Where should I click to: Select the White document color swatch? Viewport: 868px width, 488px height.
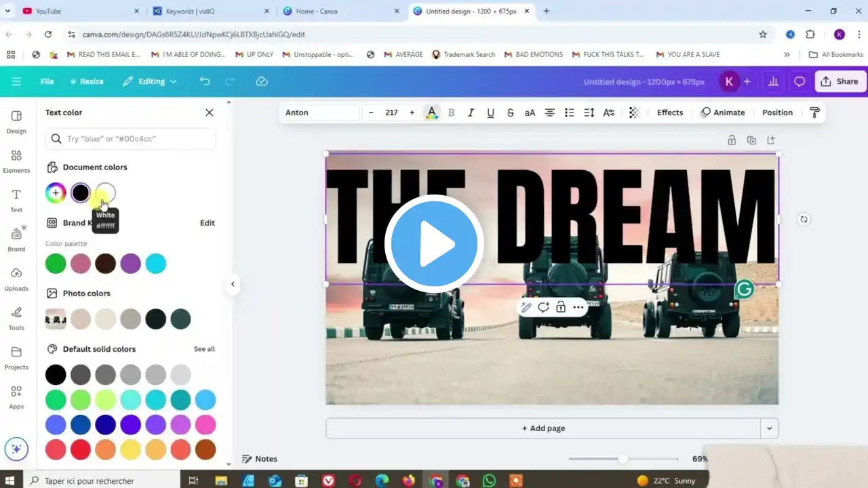click(105, 193)
